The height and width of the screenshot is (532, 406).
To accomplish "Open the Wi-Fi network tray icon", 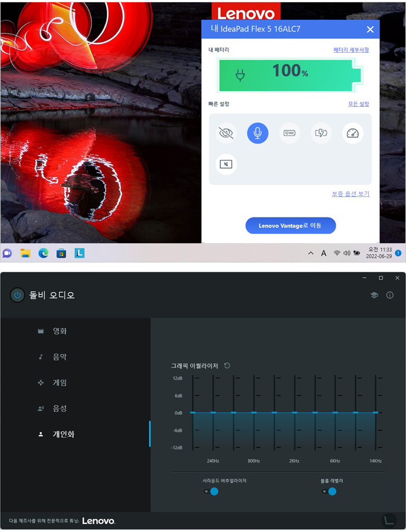I will (337, 253).
